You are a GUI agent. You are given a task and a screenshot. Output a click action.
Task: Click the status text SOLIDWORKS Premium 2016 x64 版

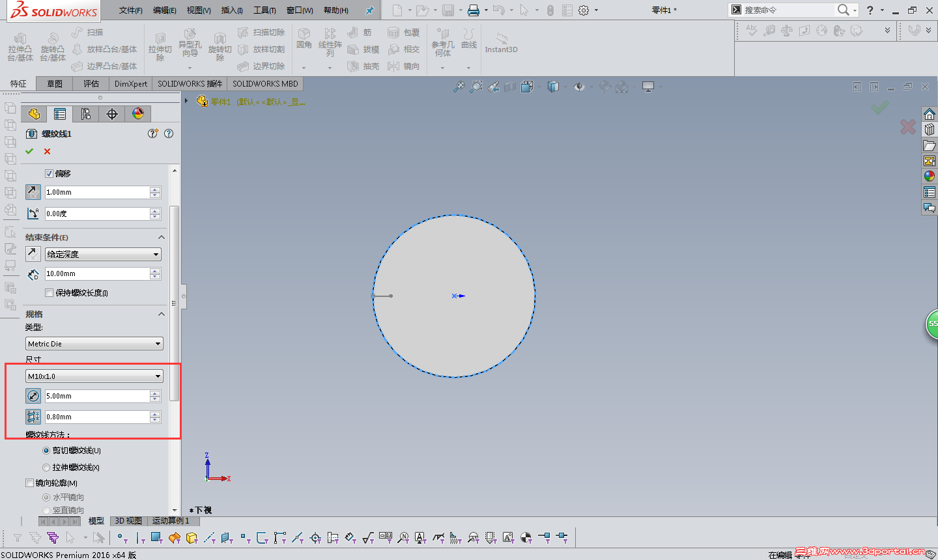pyautogui.click(x=68, y=555)
